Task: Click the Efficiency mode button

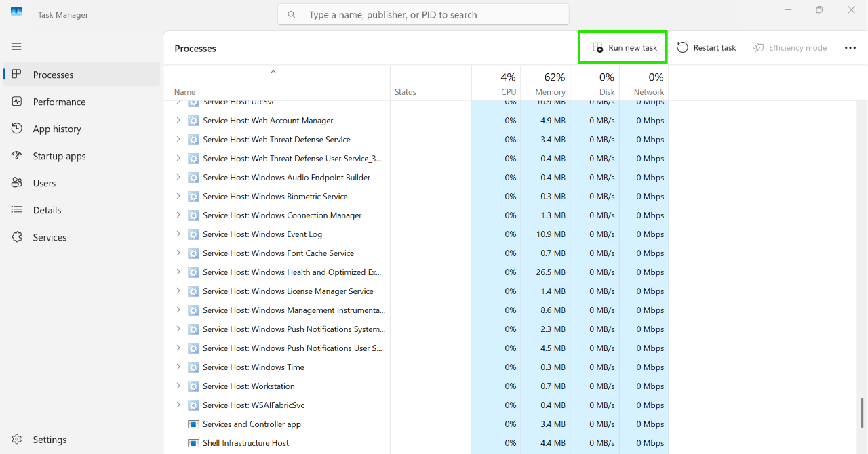Action: point(790,48)
